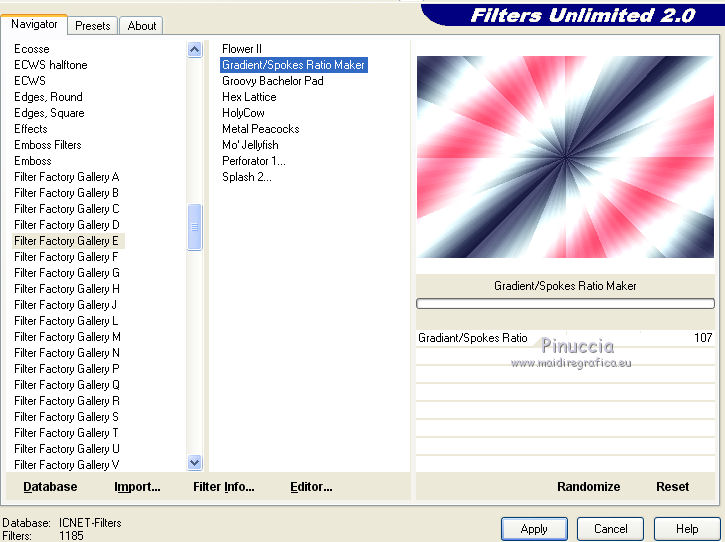Open the filter Editor...
The image size is (725, 542).
coord(311,487)
